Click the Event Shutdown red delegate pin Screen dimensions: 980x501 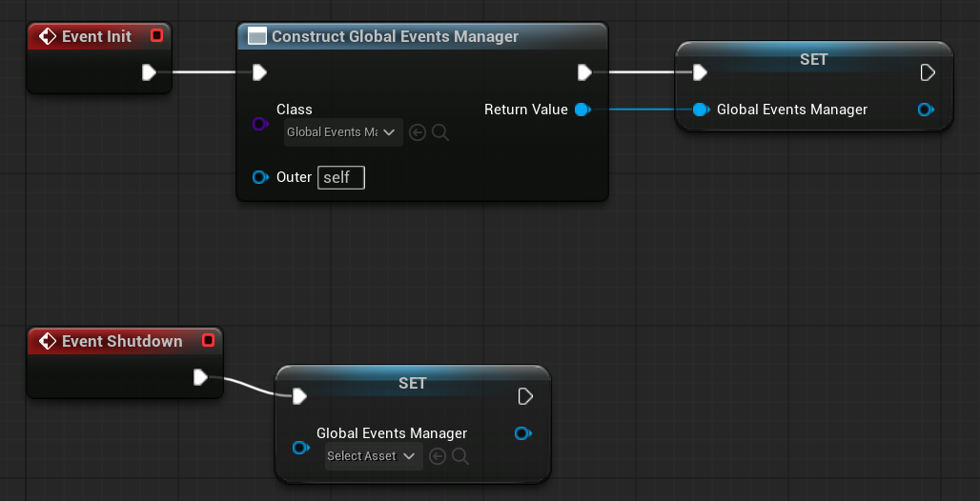[x=208, y=341]
